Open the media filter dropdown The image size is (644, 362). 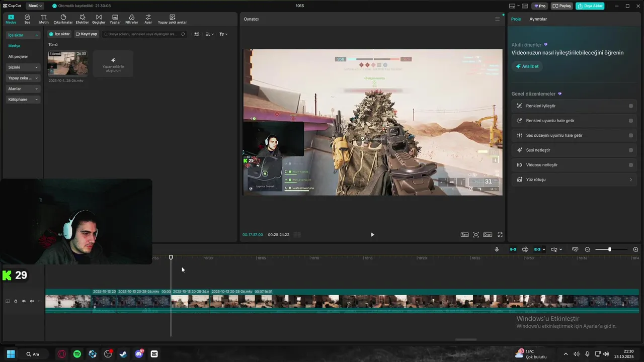(223, 34)
